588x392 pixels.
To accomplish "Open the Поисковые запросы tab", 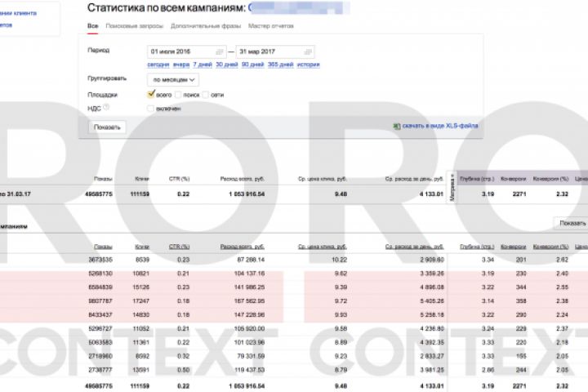I will (x=134, y=26).
